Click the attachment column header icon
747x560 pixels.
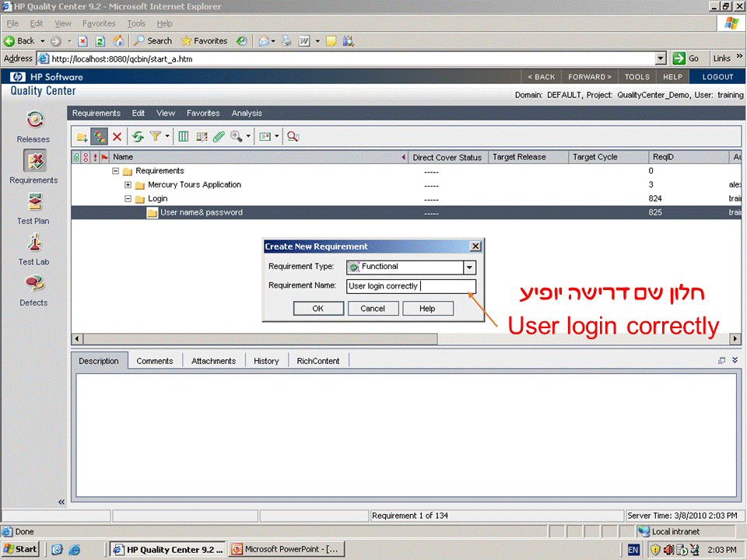pyautogui.click(x=77, y=157)
